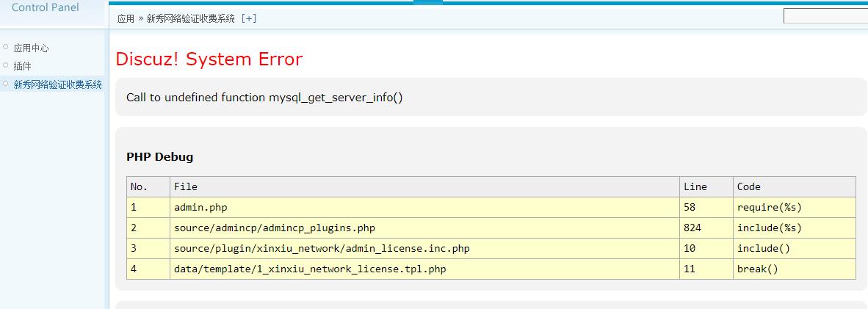Click 新秀网络验证收费系统 in the breadcrumb
Screen dimensions: 868x309
[x=190, y=18]
